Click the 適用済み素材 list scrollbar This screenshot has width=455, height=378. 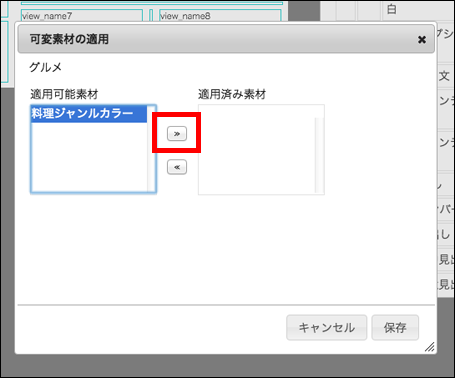point(319,155)
